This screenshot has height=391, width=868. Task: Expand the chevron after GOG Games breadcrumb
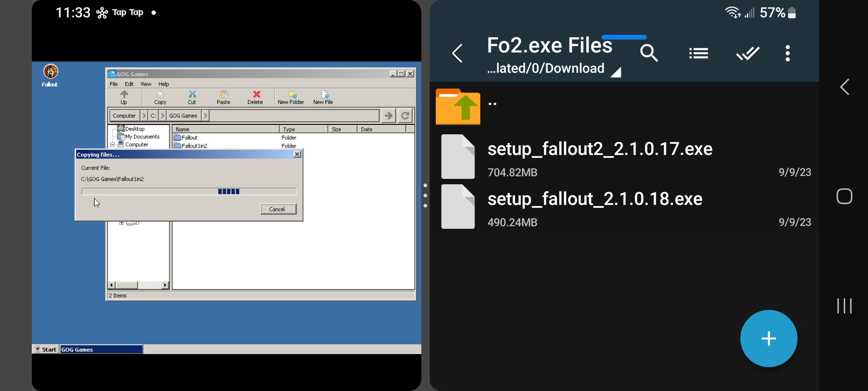(x=205, y=116)
